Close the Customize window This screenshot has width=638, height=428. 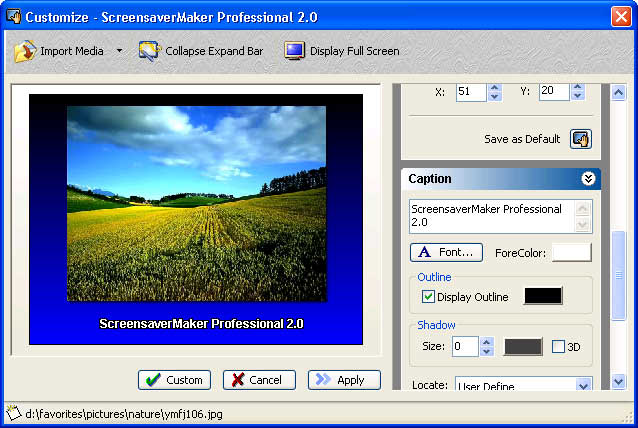pos(621,17)
